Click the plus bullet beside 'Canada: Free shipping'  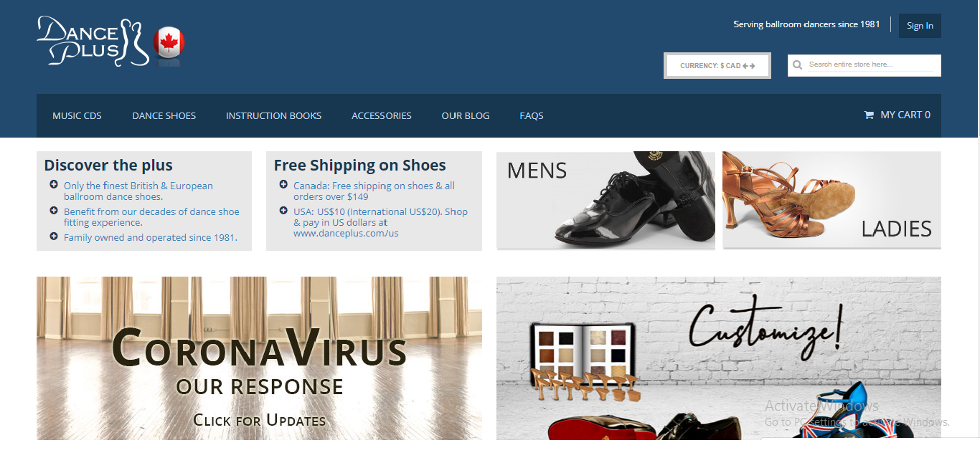[x=283, y=185]
